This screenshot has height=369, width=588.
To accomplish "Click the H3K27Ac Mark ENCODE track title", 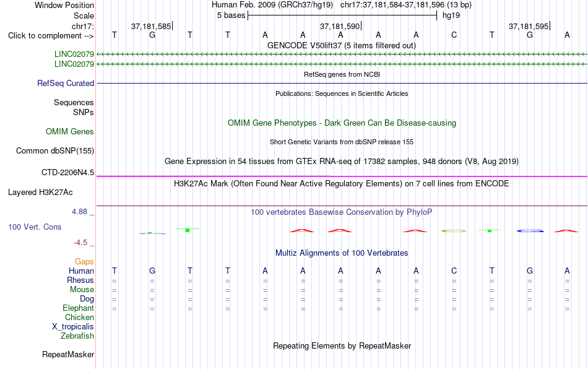I will click(x=342, y=183).
